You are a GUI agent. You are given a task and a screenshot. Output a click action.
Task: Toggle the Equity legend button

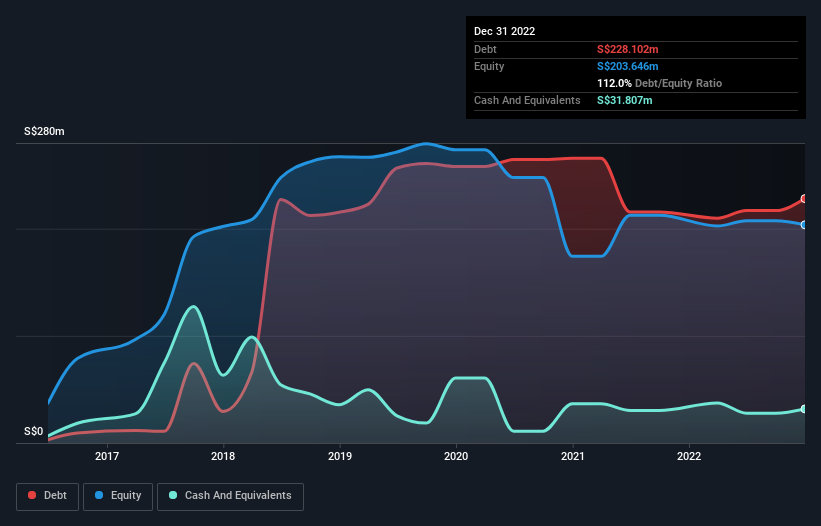pyautogui.click(x=118, y=496)
